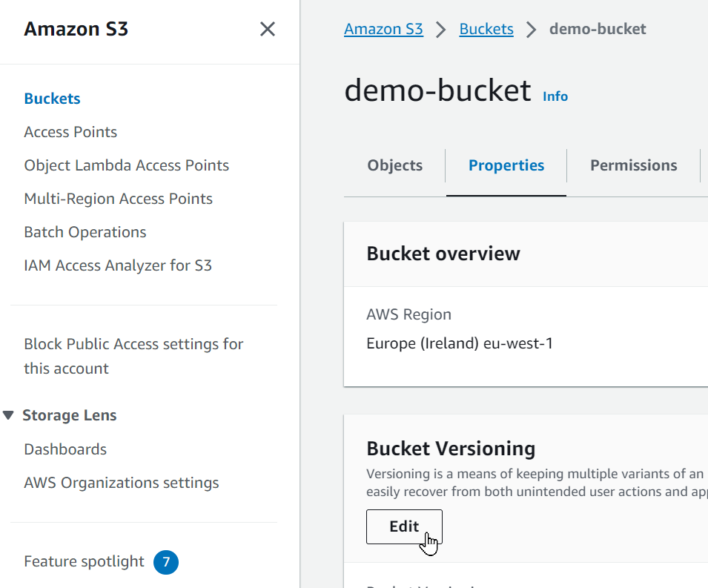Click Edit under Bucket Versioning
The width and height of the screenshot is (708, 588).
click(x=404, y=526)
